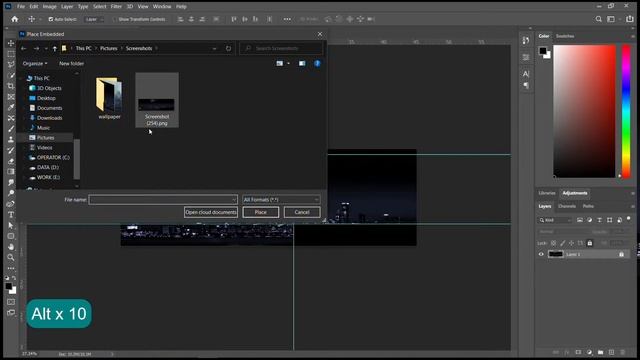The image size is (640, 360).
Task: Click the Place button
Action: pyautogui.click(x=261, y=212)
